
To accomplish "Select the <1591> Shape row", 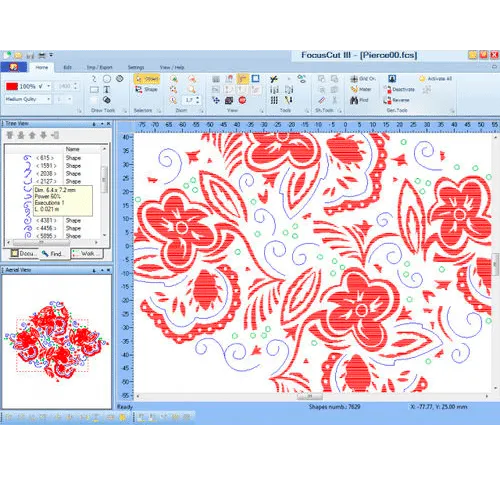I will pyautogui.click(x=53, y=166).
